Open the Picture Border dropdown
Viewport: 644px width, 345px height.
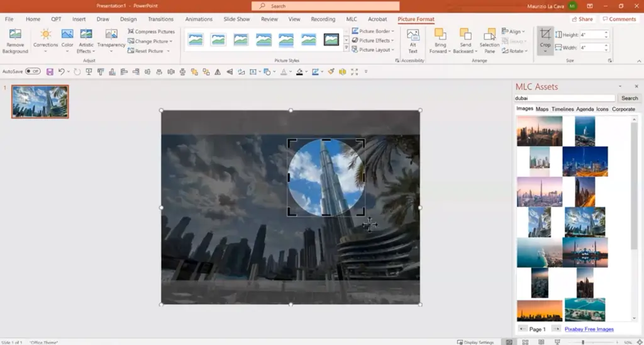pos(374,31)
